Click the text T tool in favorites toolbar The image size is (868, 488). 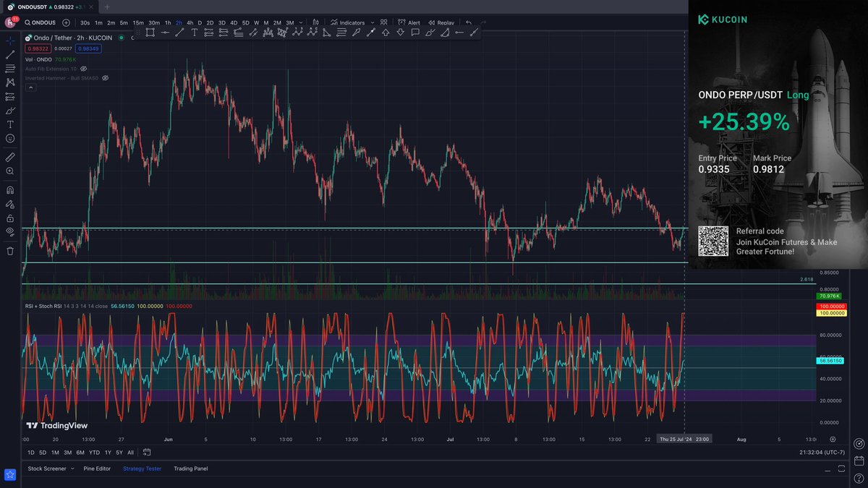click(x=194, y=32)
